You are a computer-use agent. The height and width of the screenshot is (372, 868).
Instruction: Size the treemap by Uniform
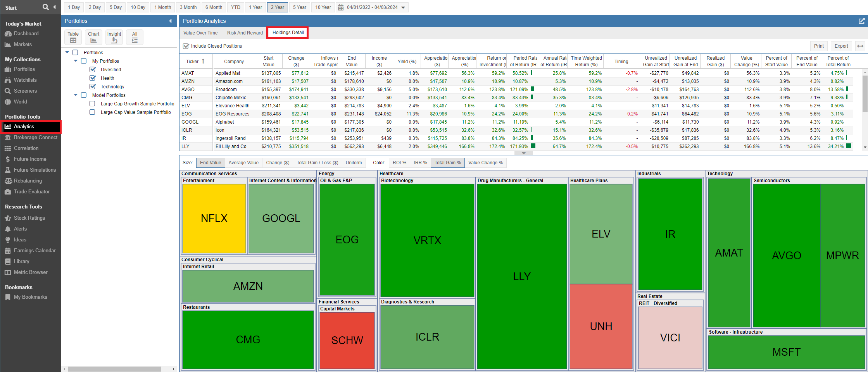click(354, 163)
